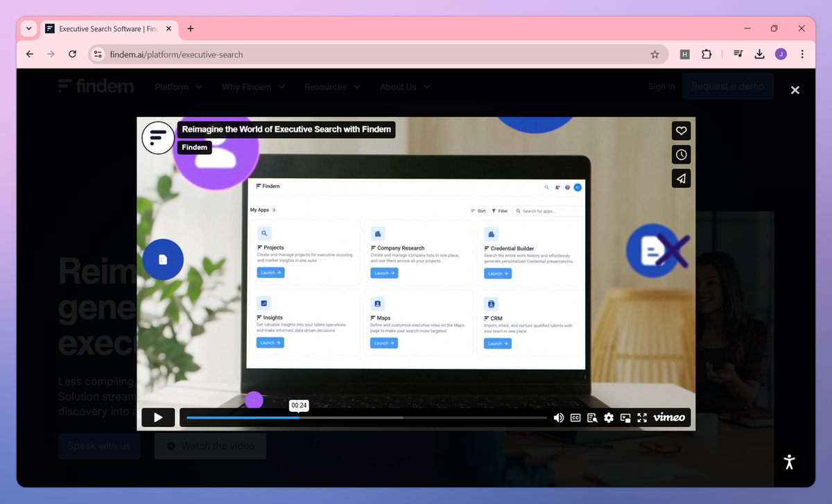Click the video progress bar
Screen dimensions: 832x504
pyautogui.click(x=366, y=417)
